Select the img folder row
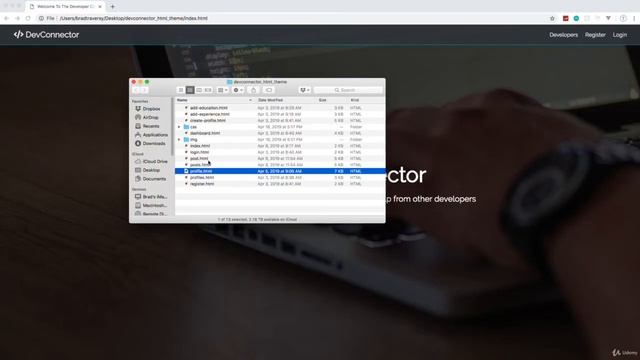640x360 pixels. [x=280, y=140]
